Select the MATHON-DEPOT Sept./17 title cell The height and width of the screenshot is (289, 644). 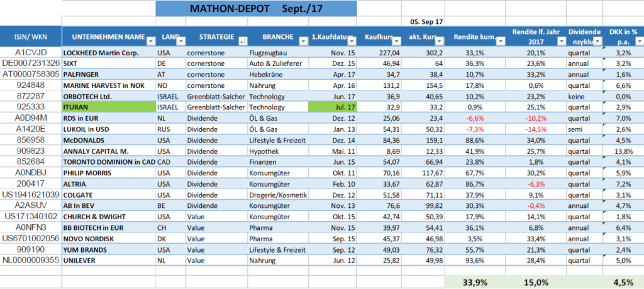pos(257,8)
